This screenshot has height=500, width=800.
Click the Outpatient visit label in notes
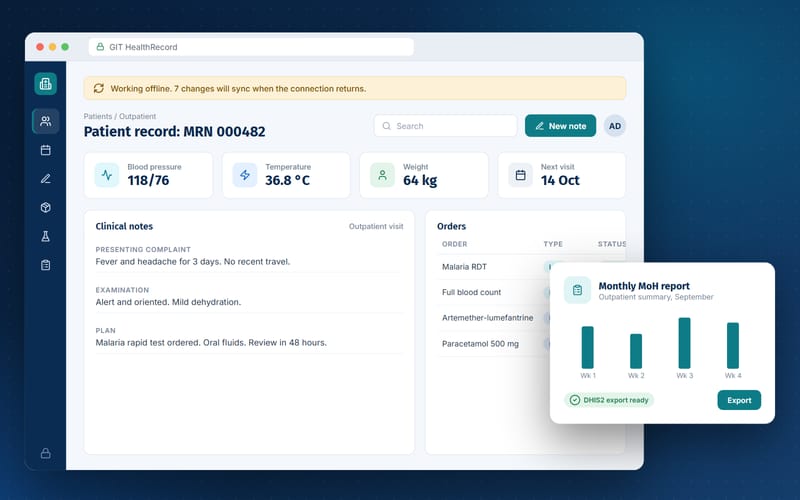tap(376, 226)
